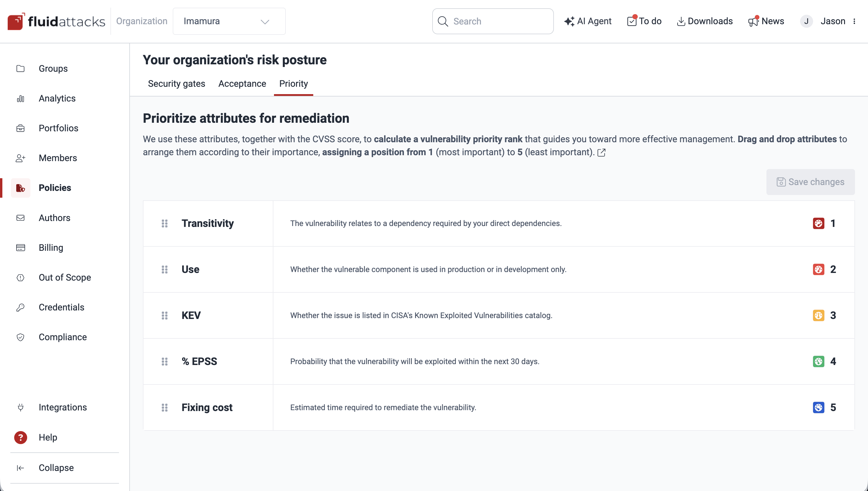Image resolution: width=868 pixels, height=491 pixels.
Task: Click the blue priority 5 badge
Action: [818, 407]
